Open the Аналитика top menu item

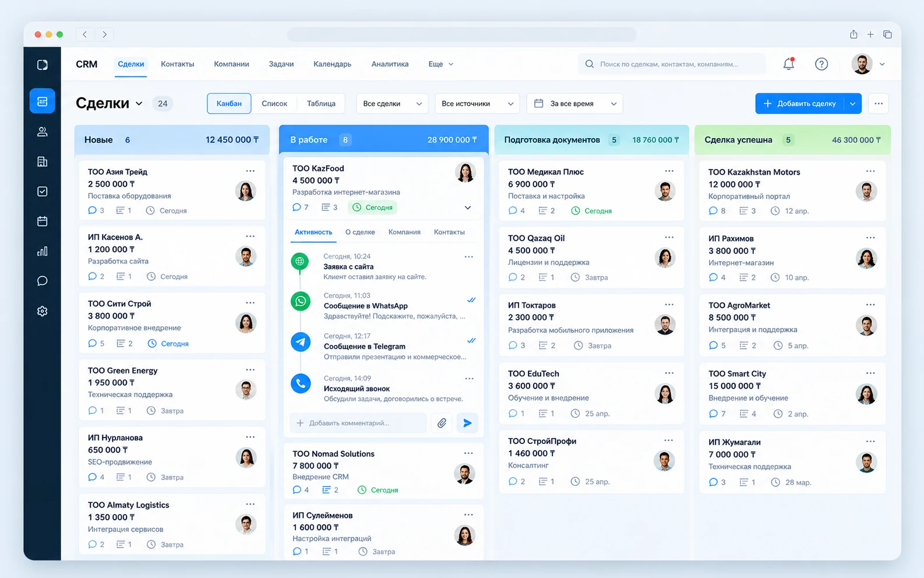[x=390, y=64]
